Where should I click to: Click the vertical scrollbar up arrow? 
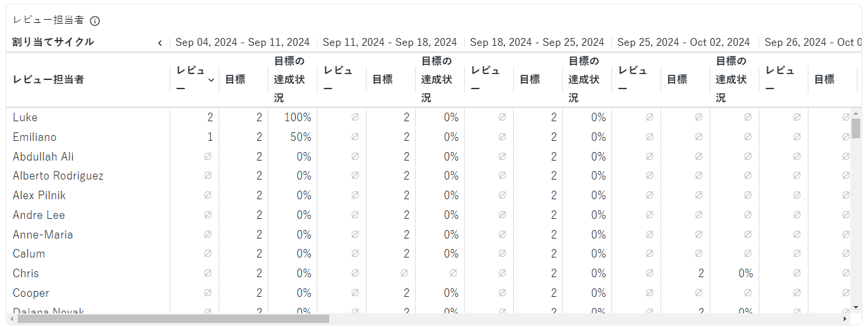click(x=856, y=113)
